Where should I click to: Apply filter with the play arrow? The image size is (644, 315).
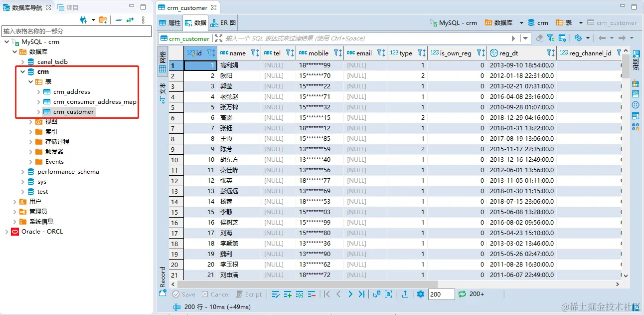513,38
